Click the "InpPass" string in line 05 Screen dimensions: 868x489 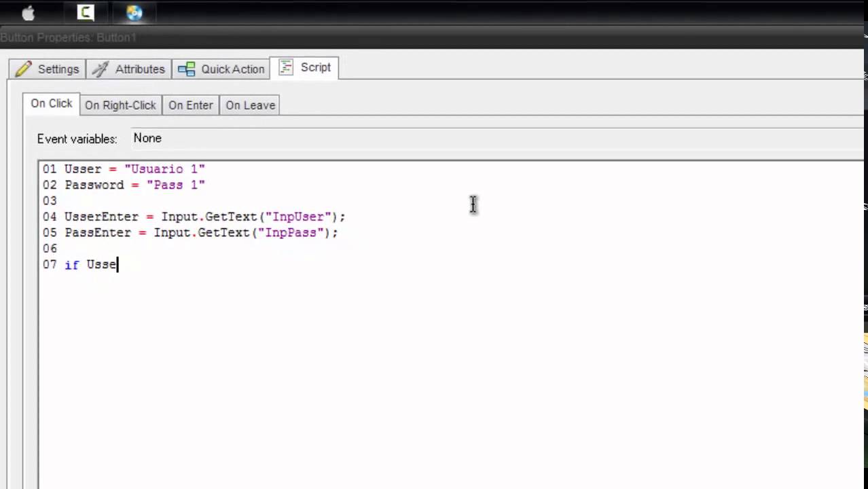tap(291, 232)
